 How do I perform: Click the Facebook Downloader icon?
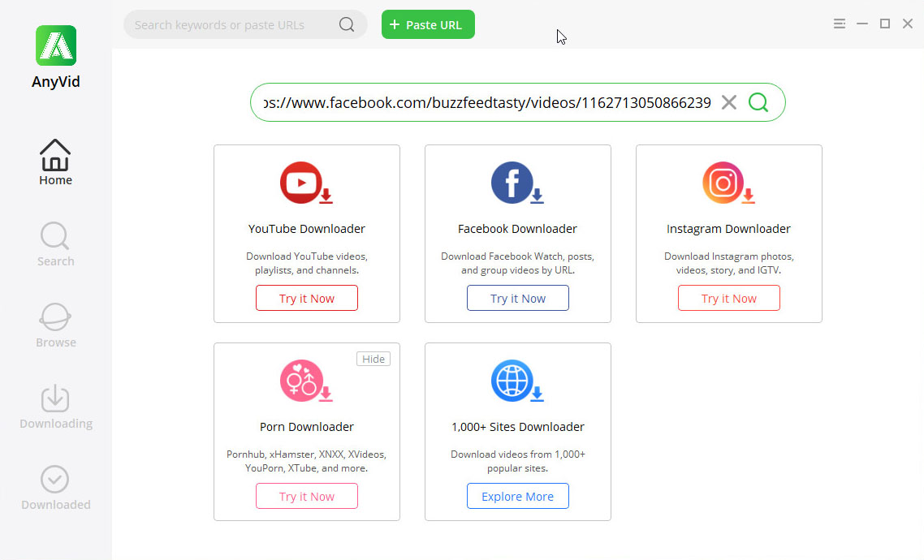click(x=517, y=183)
